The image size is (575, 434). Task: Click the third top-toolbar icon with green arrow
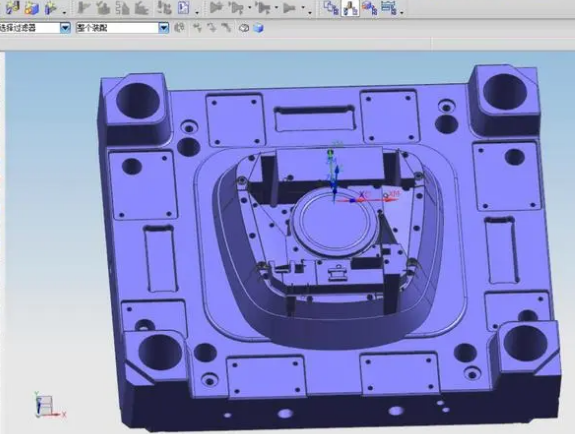coord(50,8)
